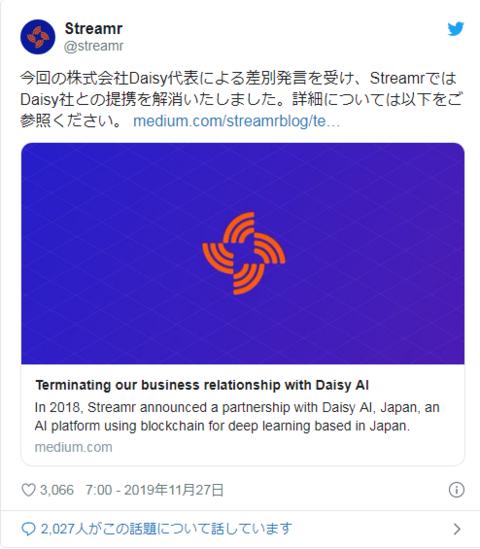Click the orange Streamr logo in the card
The width and height of the screenshot is (480, 549).
click(x=244, y=253)
